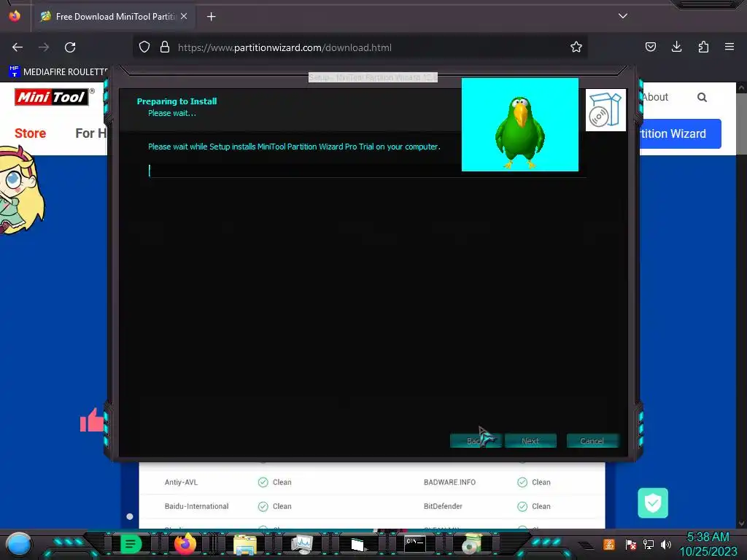747x560 pixels.
Task: Click the red thumbs-up icon on webpage
Action: pos(92,420)
